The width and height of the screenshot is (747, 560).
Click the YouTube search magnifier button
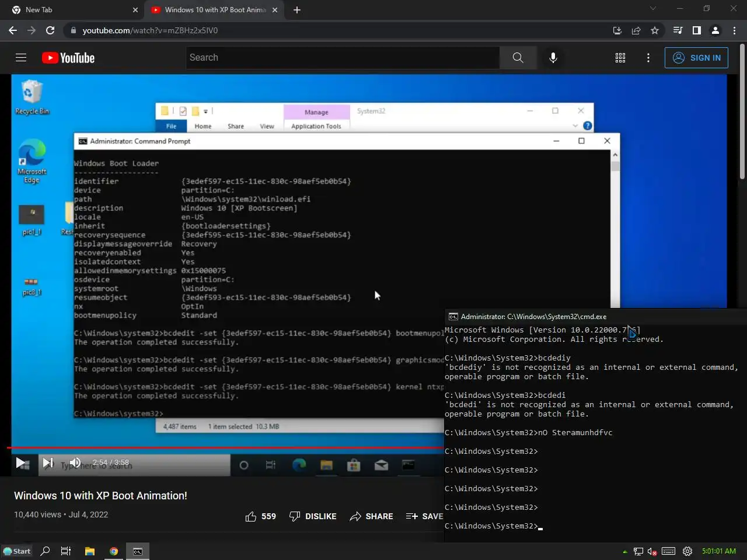tap(518, 58)
